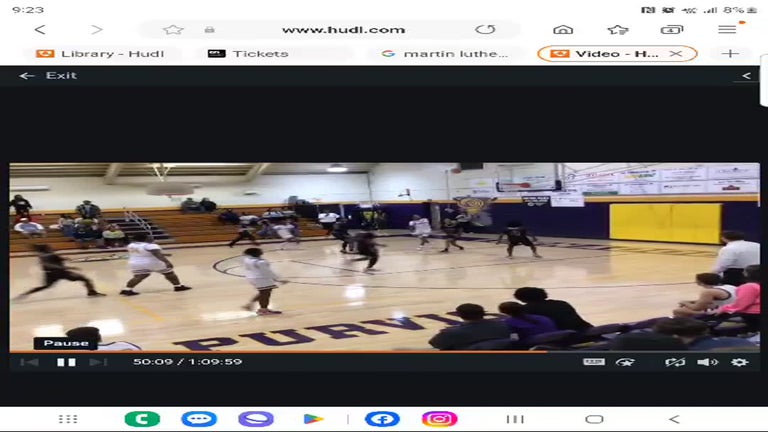
Task: Tap the Android back button
Action: pyautogui.click(x=674, y=419)
